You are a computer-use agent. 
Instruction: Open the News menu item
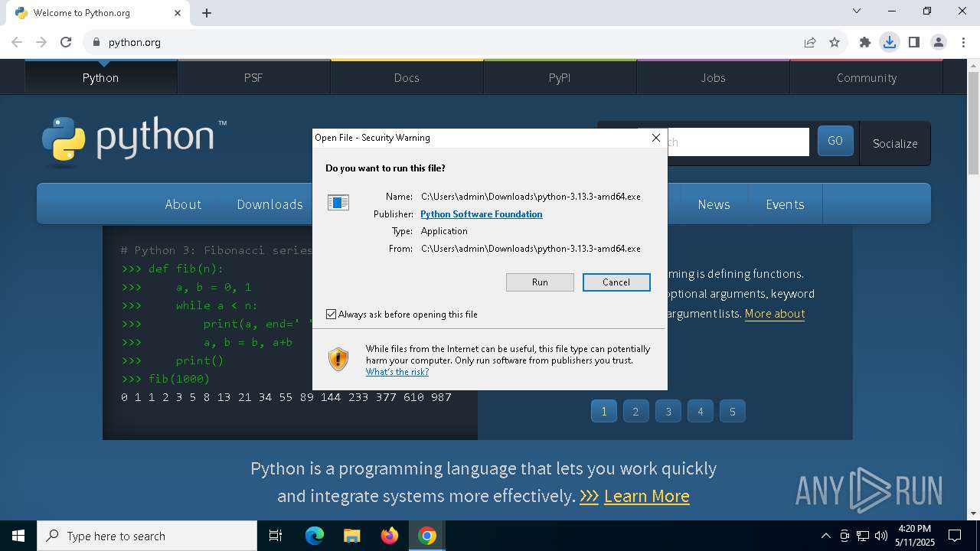(714, 204)
